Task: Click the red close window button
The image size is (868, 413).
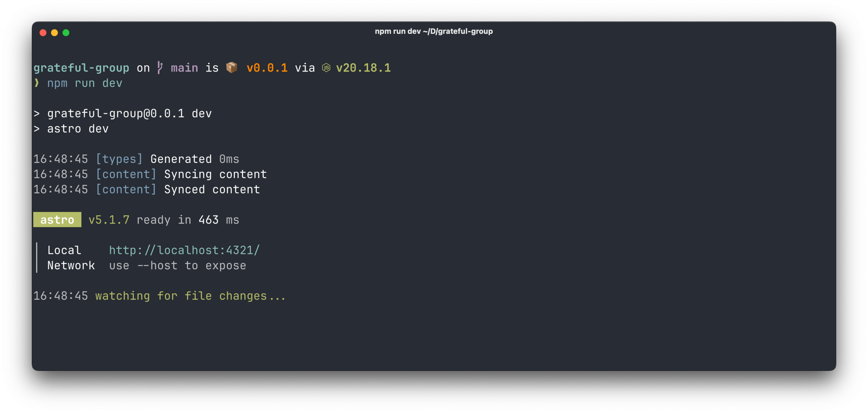Action: click(43, 33)
